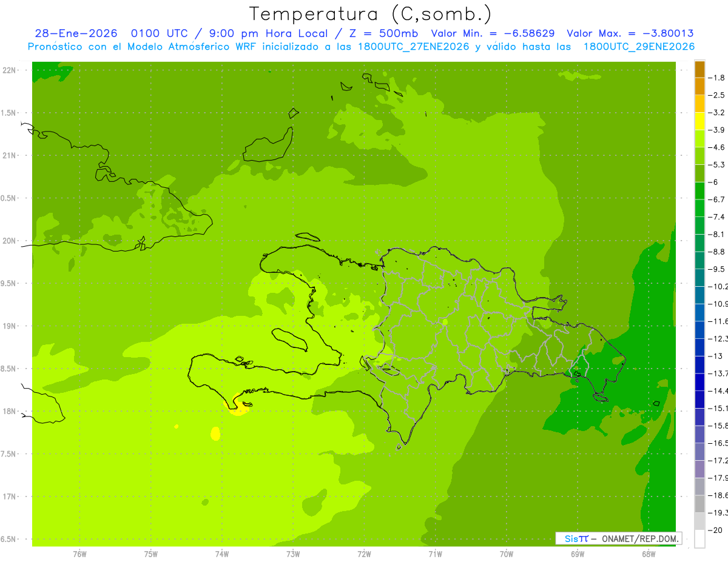Click the 18N latitude label

click(x=10, y=411)
